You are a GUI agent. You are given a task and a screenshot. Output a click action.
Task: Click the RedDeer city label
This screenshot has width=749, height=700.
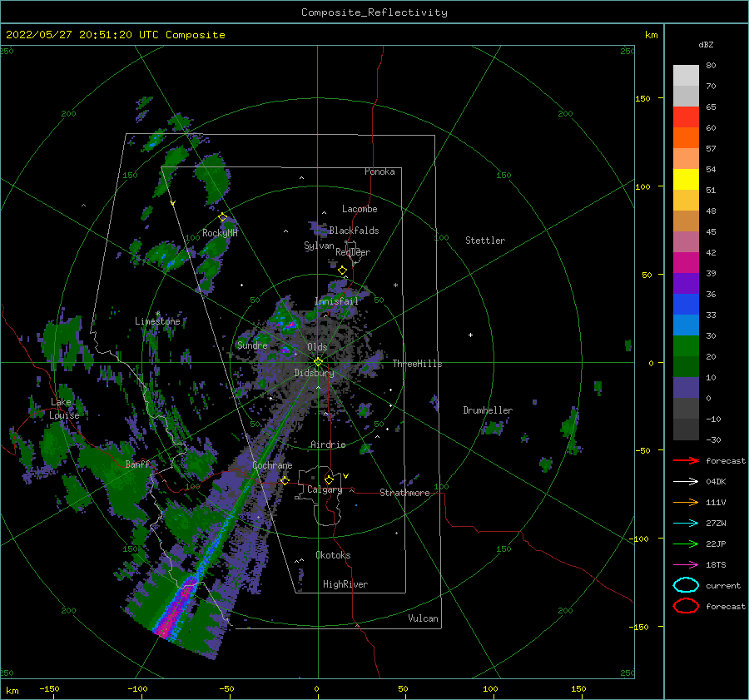pos(353,252)
